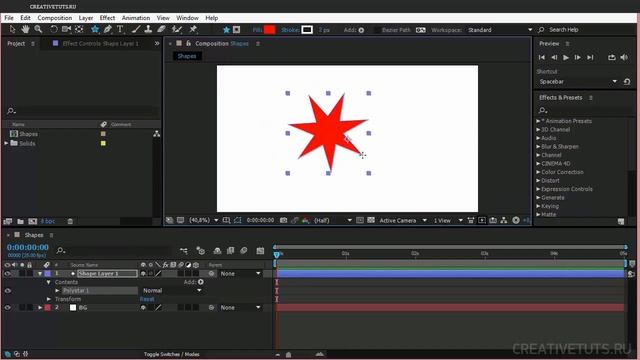Screen dimensions: 640x360
Task: Select the Brush tool
Action: pos(136,29)
